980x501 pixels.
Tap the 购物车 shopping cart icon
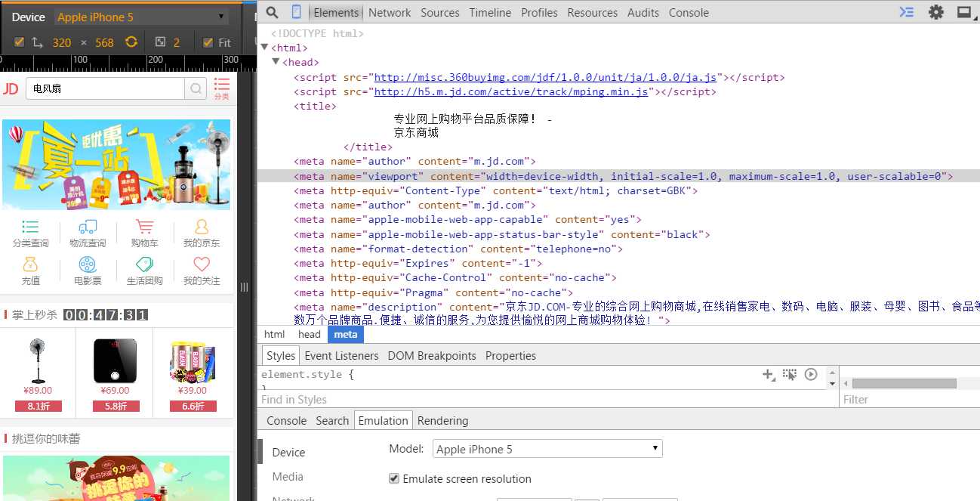144,227
